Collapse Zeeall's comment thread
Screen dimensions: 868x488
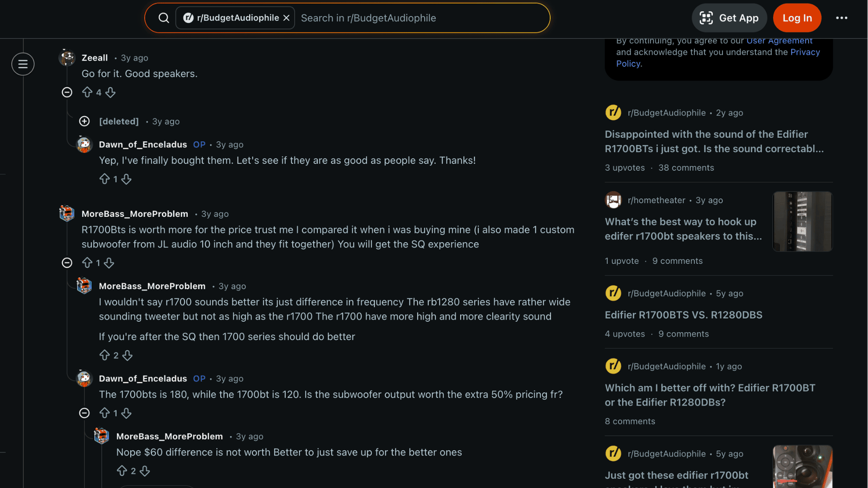pyautogui.click(x=66, y=92)
